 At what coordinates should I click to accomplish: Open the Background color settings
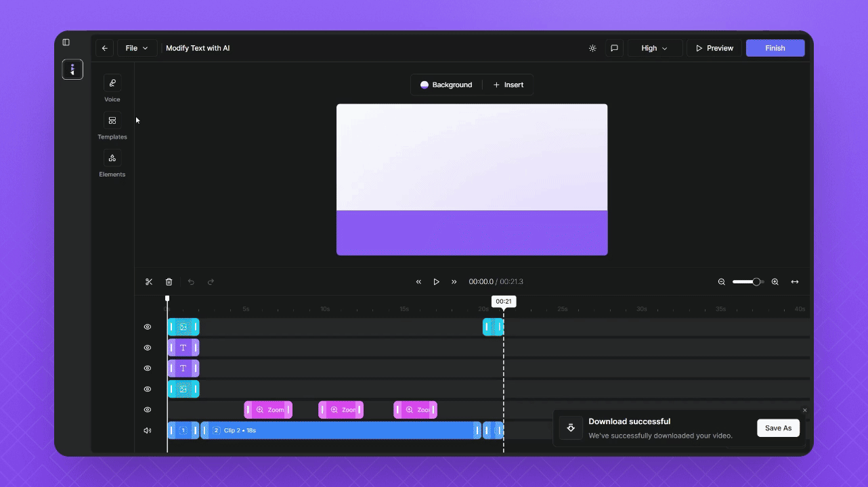446,85
